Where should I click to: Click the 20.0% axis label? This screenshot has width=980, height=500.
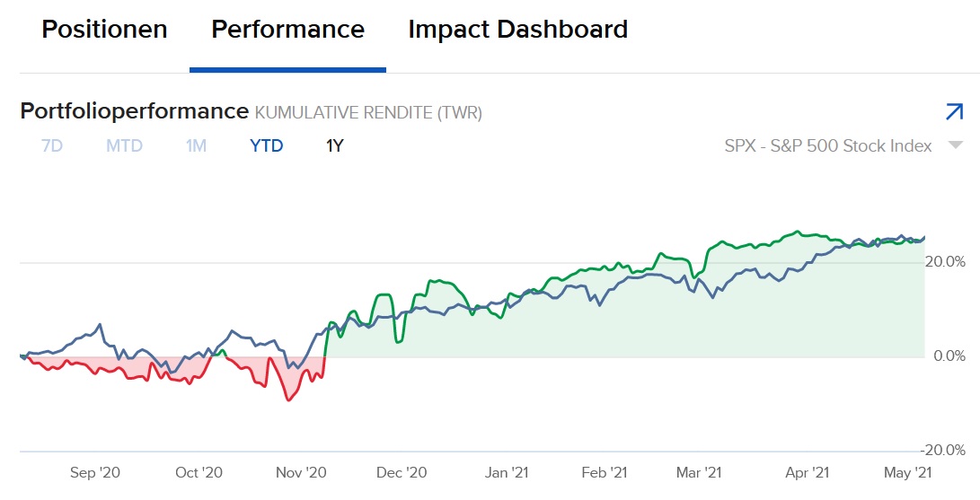click(x=946, y=262)
